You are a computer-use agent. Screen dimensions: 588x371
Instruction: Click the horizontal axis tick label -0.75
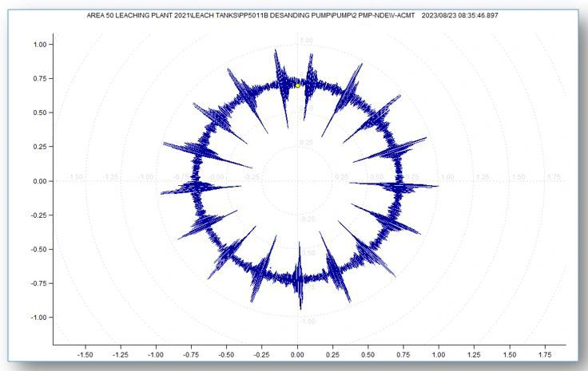point(191,354)
